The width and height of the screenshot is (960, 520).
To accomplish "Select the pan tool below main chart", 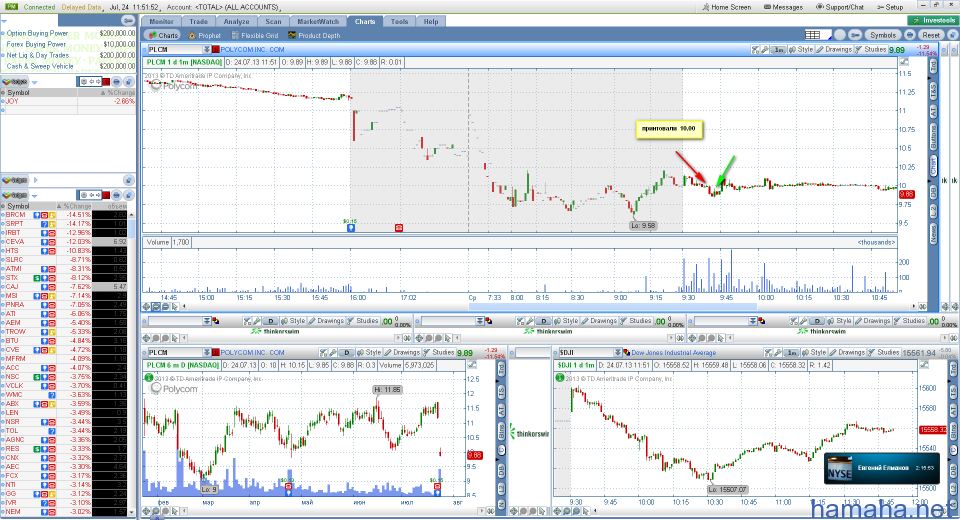I will coord(146,307).
